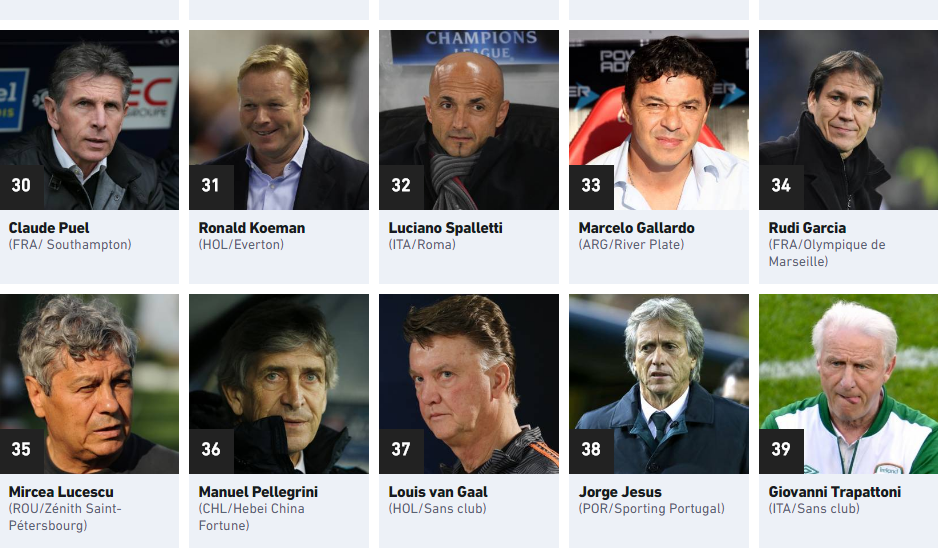Open the Giovanni Trapattoni name link

coord(834,492)
